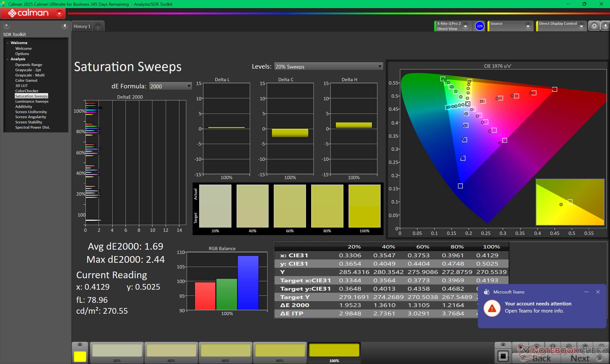This screenshot has height=364, width=610.
Task: Expand the Direct Display Control dropdown
Action: point(581,26)
